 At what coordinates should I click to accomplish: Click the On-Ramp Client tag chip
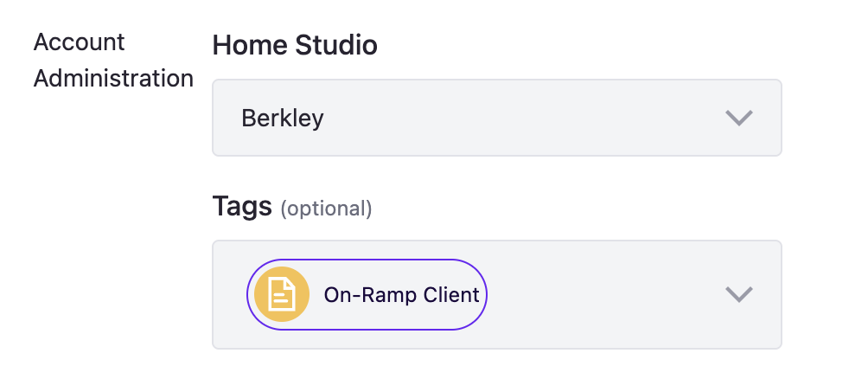click(x=367, y=295)
